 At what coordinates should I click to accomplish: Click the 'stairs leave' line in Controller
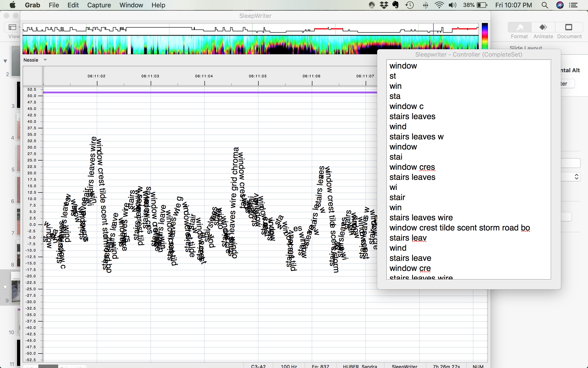point(410,258)
